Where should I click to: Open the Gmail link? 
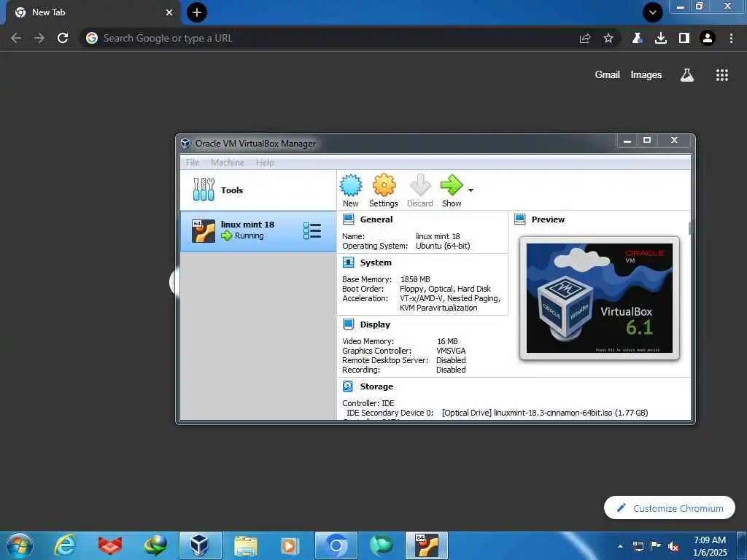pyautogui.click(x=608, y=75)
